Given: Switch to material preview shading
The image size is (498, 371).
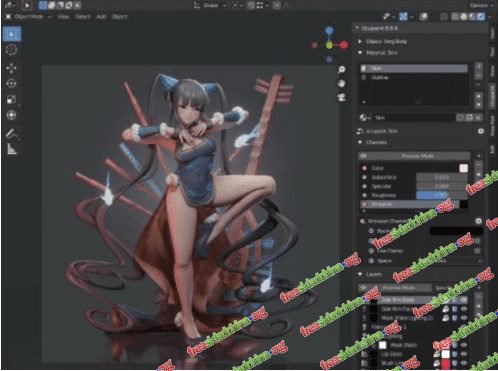Looking at the screenshot, I should 472,17.
